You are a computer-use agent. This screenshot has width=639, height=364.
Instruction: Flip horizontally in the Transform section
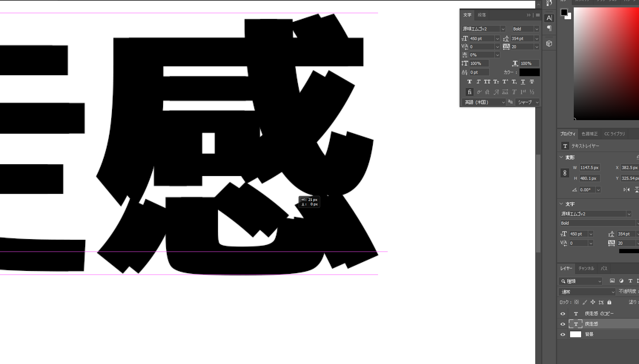[626, 189]
